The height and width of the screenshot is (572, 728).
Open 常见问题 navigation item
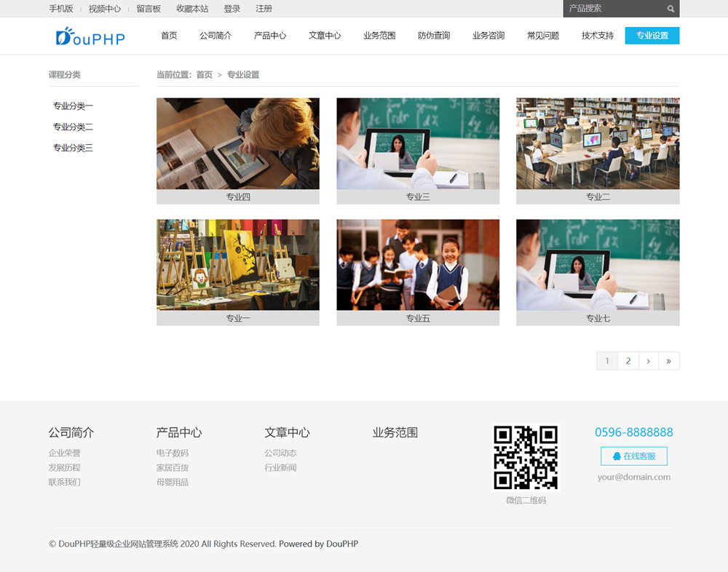tap(543, 35)
